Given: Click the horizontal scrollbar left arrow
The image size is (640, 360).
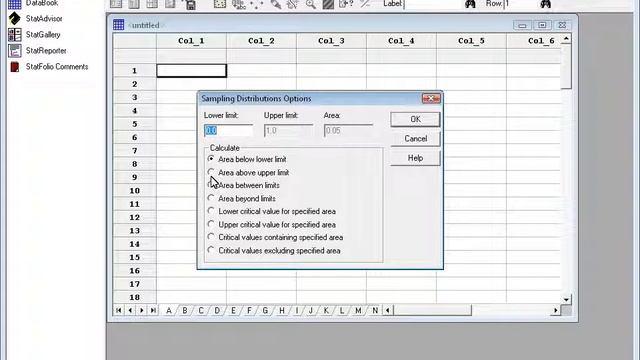Looking at the screenshot, I should [x=387, y=311].
